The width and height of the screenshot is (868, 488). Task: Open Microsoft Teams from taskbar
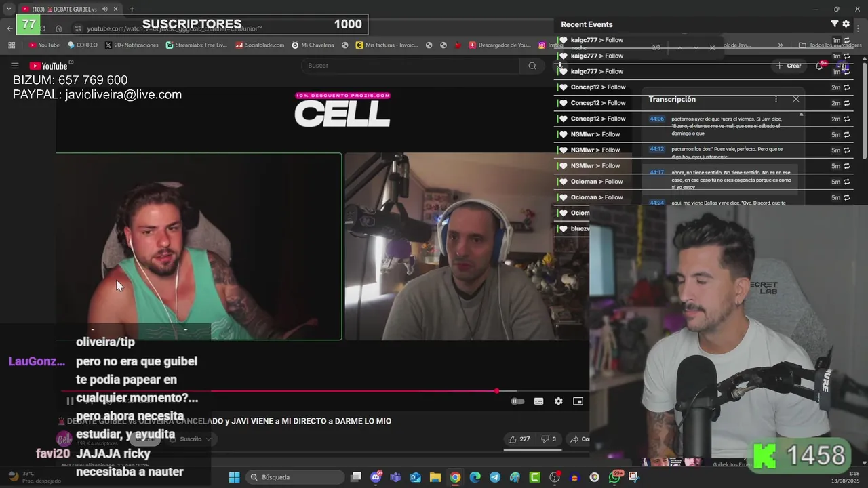pyautogui.click(x=395, y=477)
